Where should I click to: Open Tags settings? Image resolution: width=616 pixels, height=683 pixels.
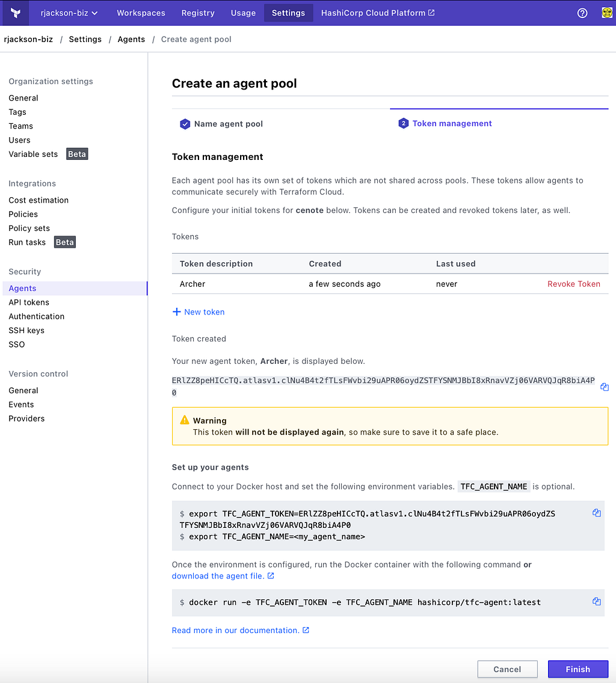[17, 112]
